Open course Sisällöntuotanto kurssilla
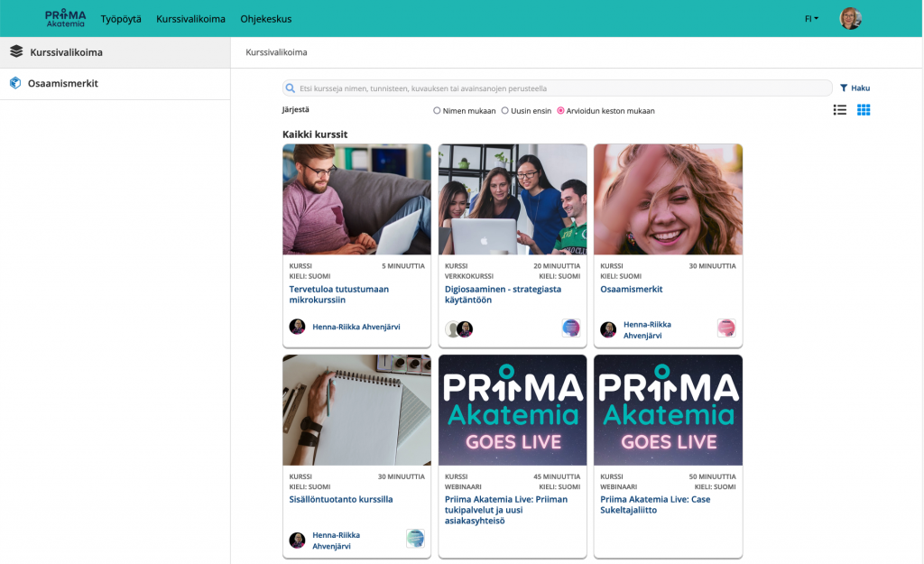This screenshot has height=564, width=924. pos(340,499)
